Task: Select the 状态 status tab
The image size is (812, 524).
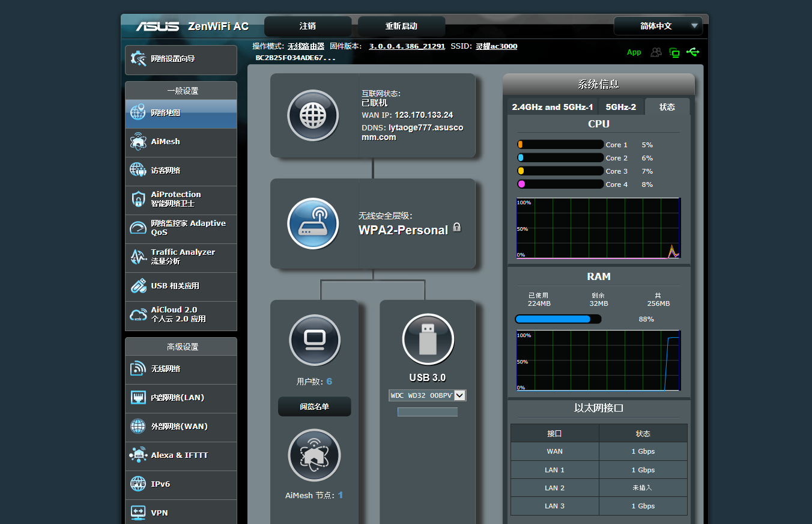Action: [x=667, y=107]
